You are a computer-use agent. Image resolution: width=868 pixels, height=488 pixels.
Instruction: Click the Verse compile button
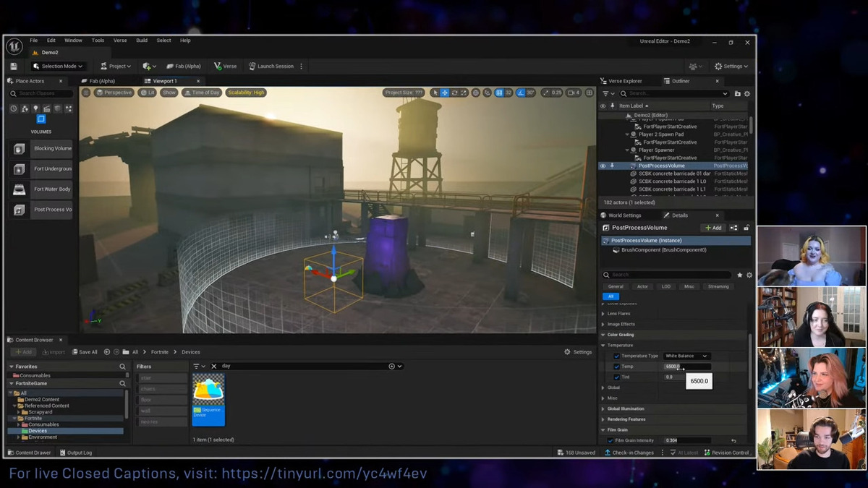pos(225,66)
